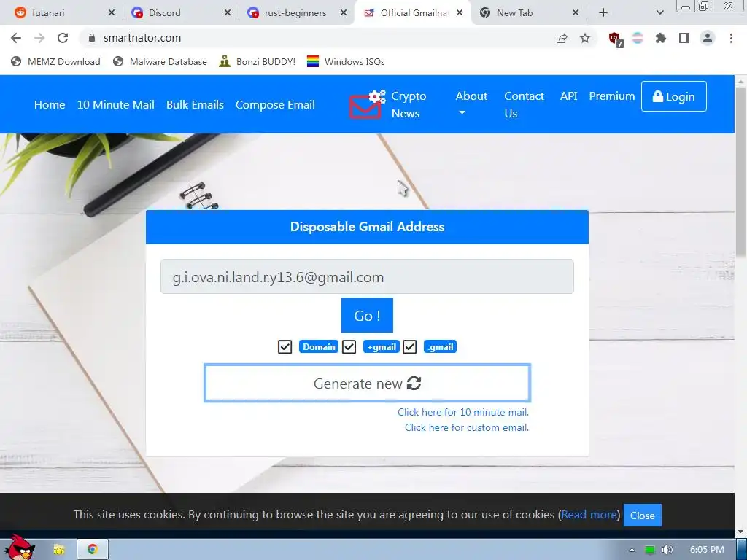Open a new tab with plus icon
Image resolution: width=747 pixels, height=560 pixels.
603,13
